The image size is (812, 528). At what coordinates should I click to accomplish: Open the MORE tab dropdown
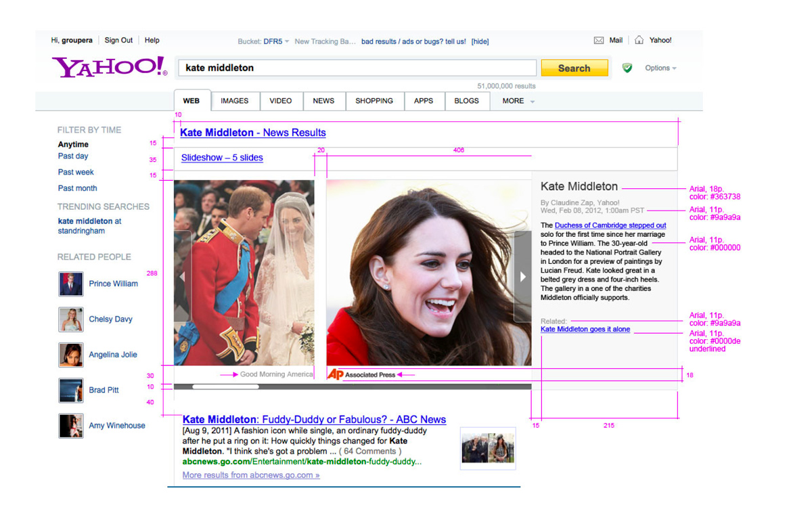click(x=518, y=101)
